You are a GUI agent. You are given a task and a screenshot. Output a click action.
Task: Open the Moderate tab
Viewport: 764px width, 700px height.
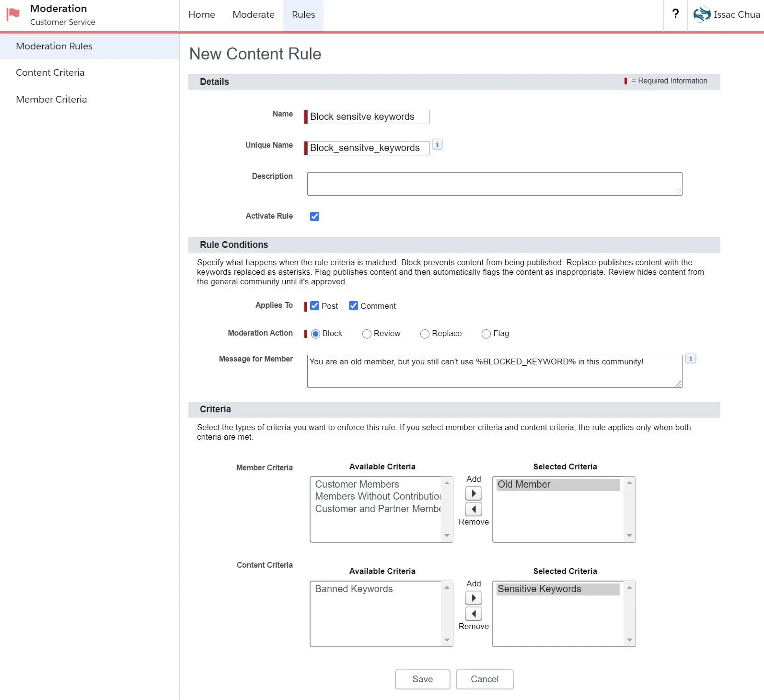pyautogui.click(x=254, y=14)
